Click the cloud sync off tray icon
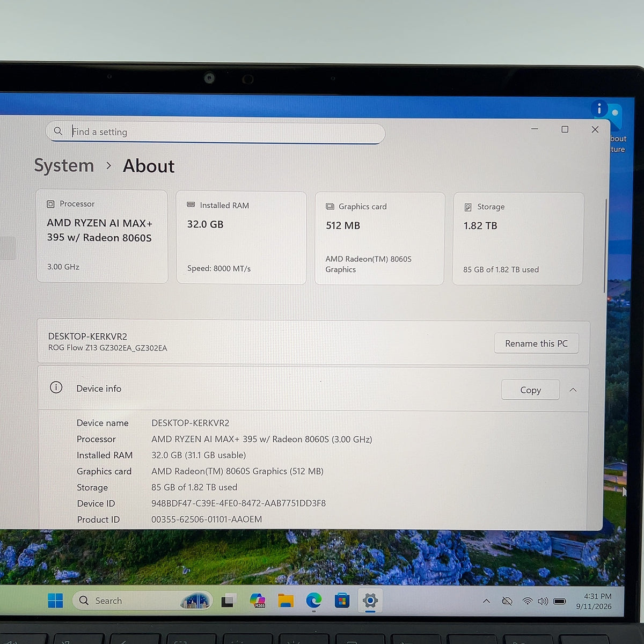The height and width of the screenshot is (644, 644). click(507, 601)
